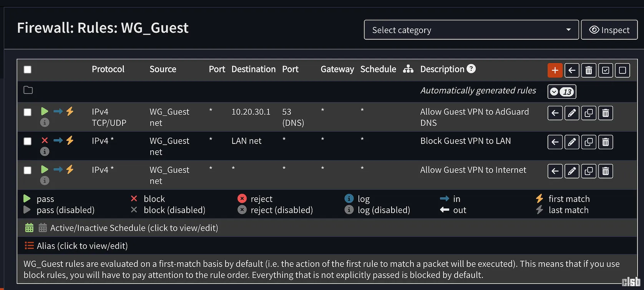Delete selected rules via header trash icon
Image resolution: width=644 pixels, height=290 pixels.
click(x=589, y=70)
